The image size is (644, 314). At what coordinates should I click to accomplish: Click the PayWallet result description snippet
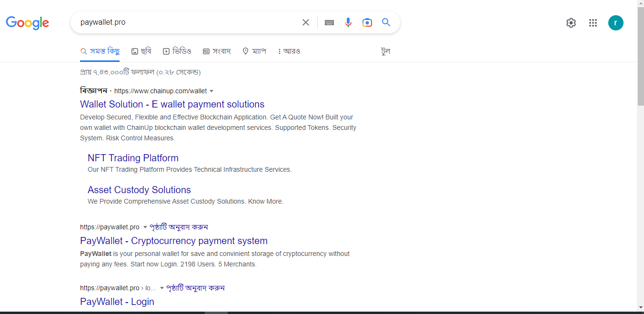coord(215,259)
